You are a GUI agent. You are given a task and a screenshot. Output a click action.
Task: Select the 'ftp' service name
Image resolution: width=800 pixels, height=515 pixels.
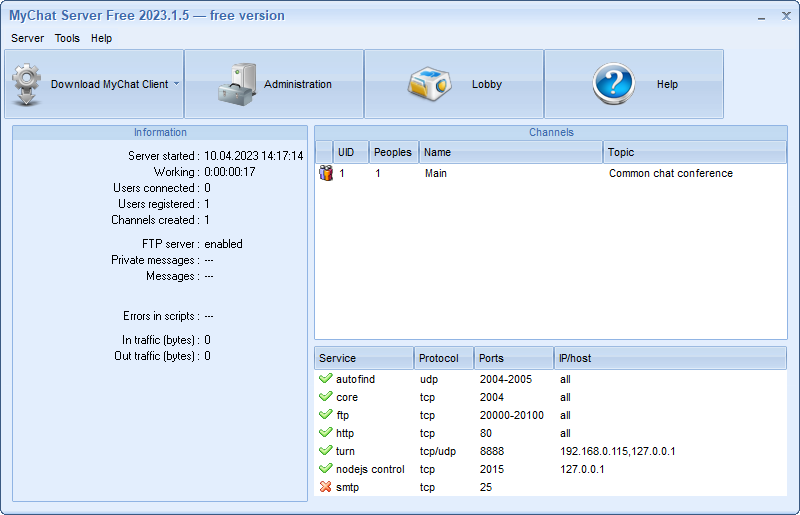click(342, 415)
